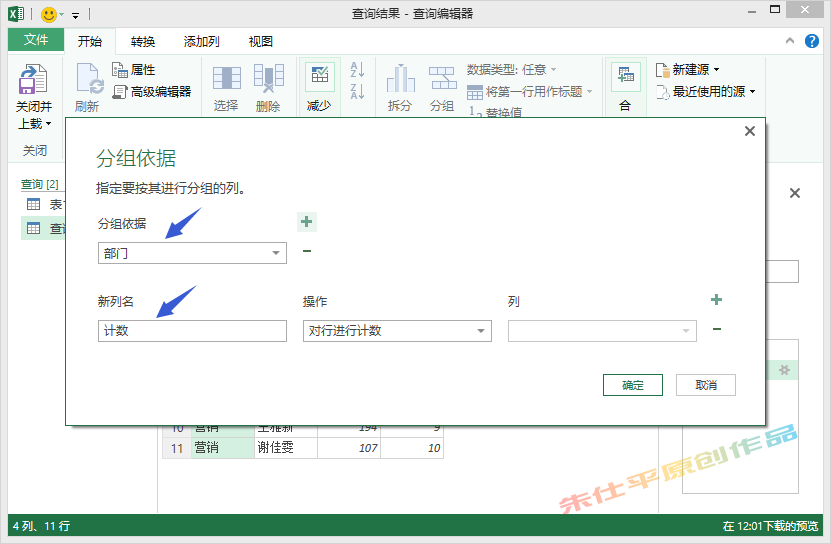Viewport: 831px width, 544px height.
Task: Select the first query table icon (表)
Action: click(33, 204)
